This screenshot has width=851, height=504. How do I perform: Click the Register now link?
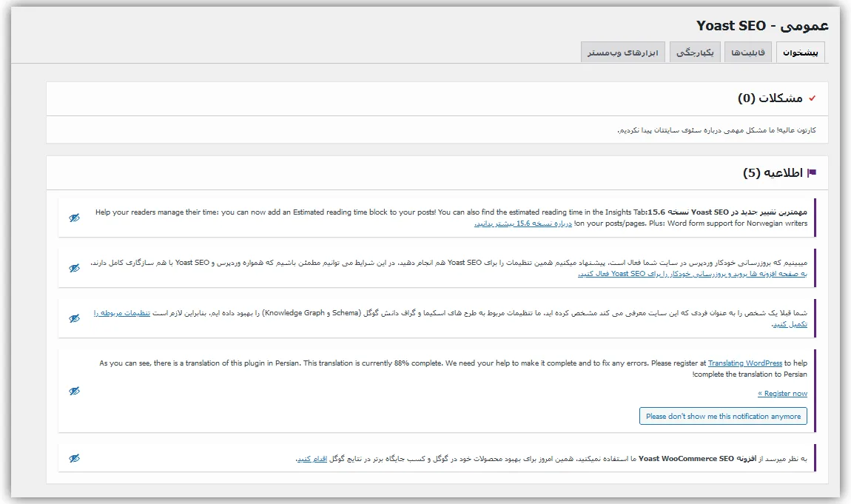(x=783, y=393)
